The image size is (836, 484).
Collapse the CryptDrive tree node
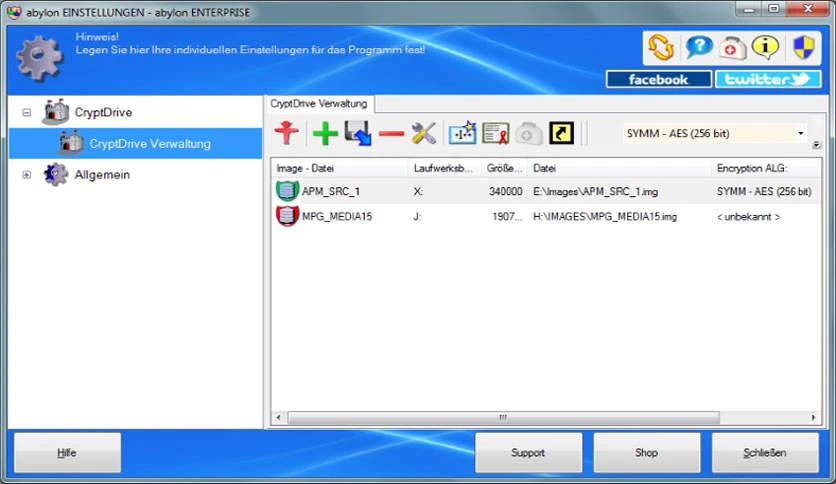[27, 112]
